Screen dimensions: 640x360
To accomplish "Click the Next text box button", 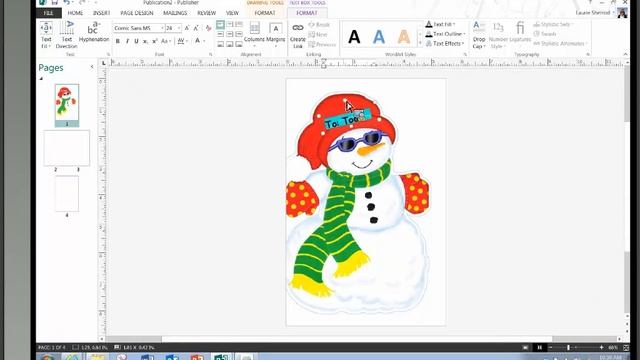I will [x=318, y=35].
